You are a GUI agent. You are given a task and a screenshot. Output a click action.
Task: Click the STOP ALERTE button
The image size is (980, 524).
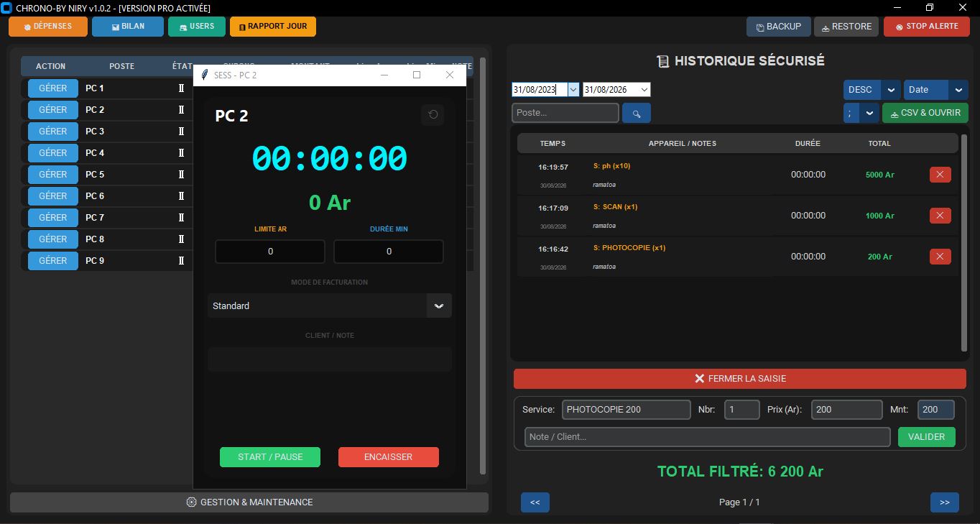click(x=927, y=27)
